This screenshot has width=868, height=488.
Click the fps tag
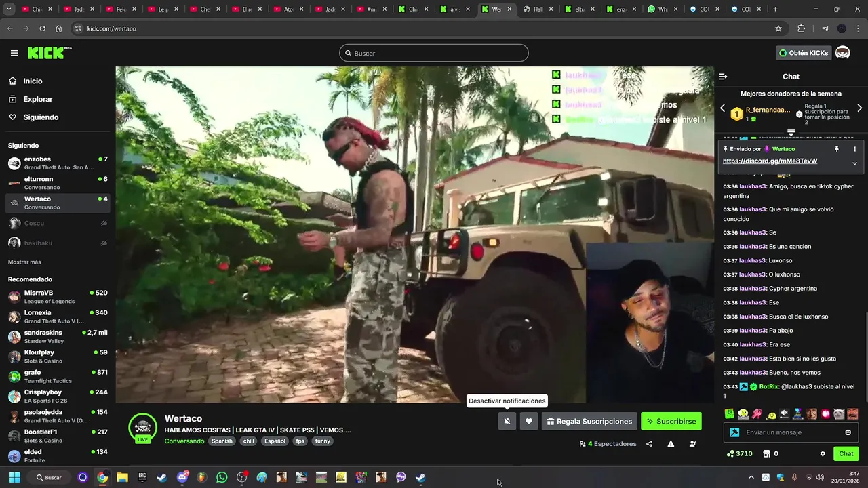click(x=300, y=441)
